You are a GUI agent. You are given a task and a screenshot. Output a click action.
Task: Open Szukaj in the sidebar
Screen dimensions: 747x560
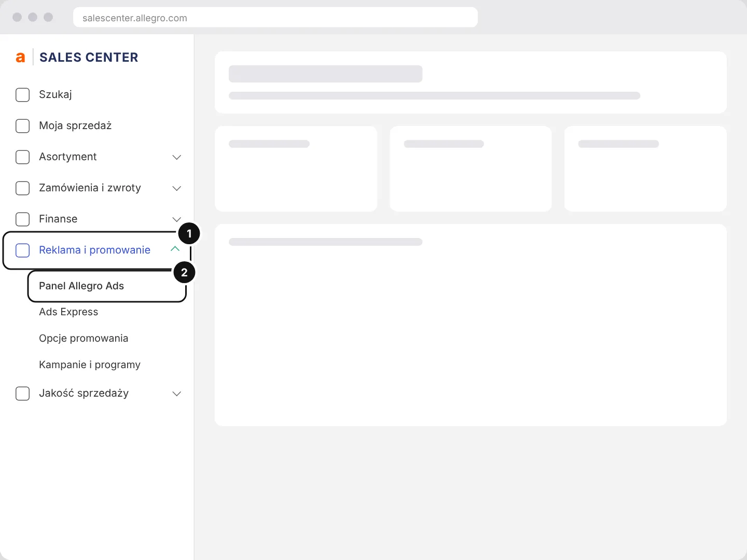pos(56,94)
